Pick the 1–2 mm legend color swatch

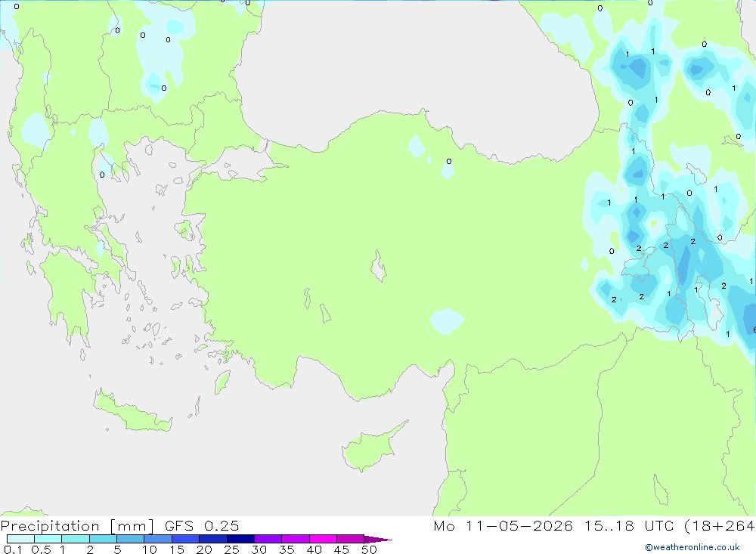[76, 539]
